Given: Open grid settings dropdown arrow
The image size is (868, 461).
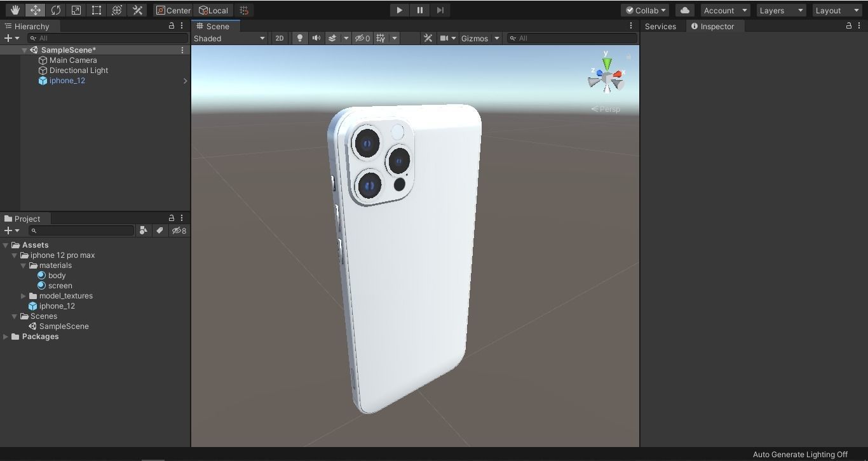Looking at the screenshot, I should click(x=394, y=38).
